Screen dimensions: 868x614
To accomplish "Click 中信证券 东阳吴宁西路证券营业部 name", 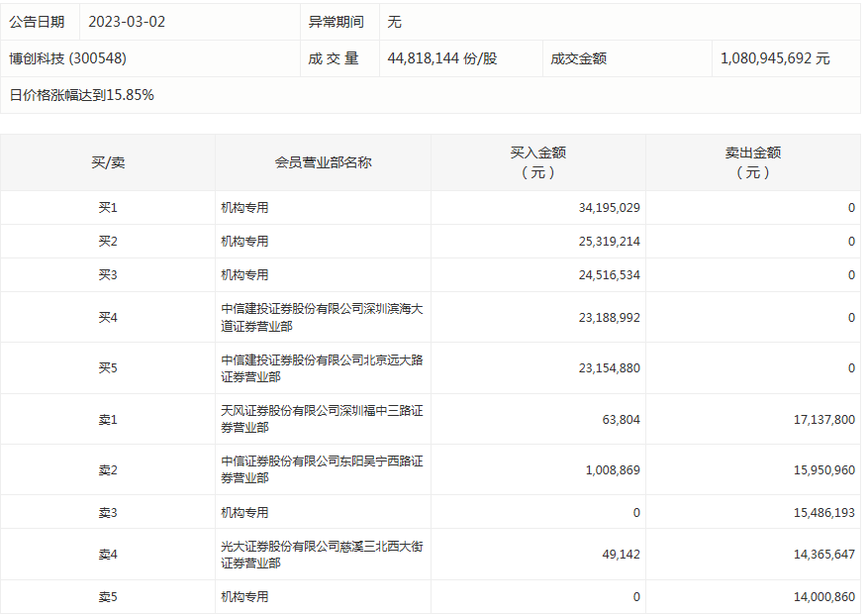I will (323, 469).
